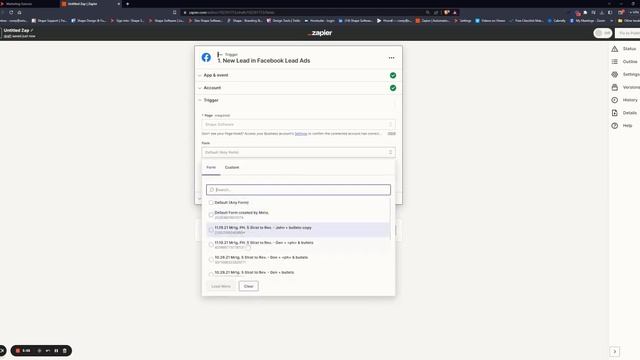Screen dimensions: 640x360
Task: Toggle the Zap on/off switch
Action: 602,33
